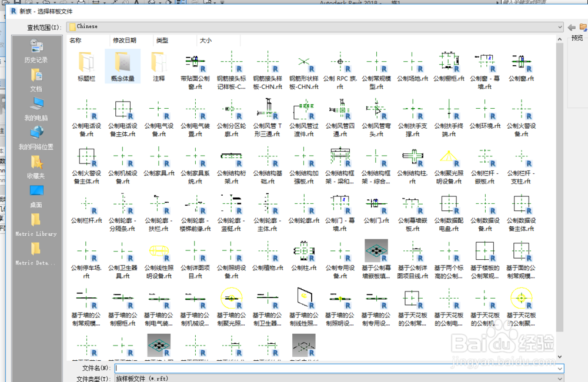The width and height of the screenshot is (588, 382).
Task: Select 公制柱.rft template
Action: (x=304, y=256)
